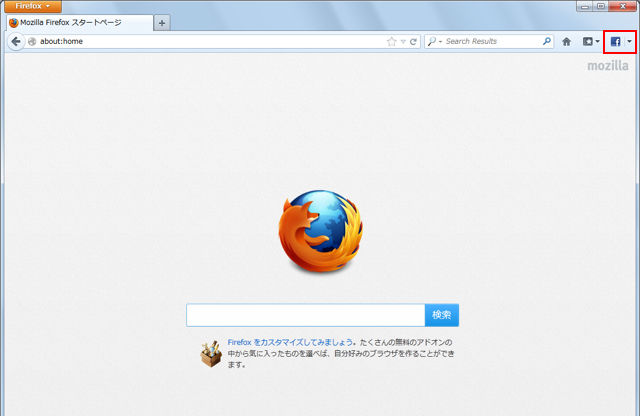
Task: Open a new tab with the plus button
Action: 162,23
